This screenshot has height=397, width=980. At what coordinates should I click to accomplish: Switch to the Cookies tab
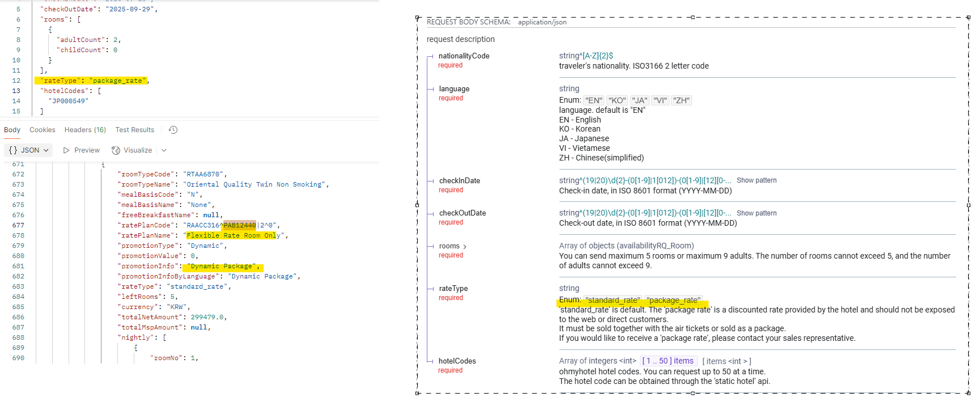pos(43,130)
